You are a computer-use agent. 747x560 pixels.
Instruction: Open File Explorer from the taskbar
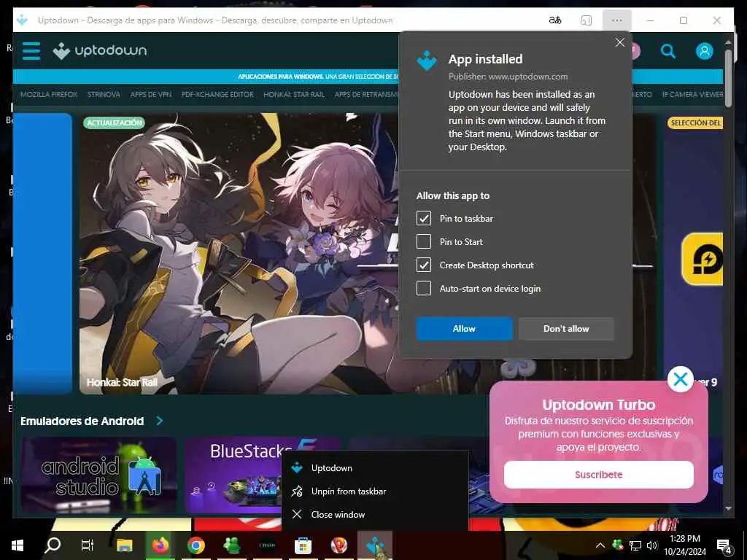pos(124,545)
